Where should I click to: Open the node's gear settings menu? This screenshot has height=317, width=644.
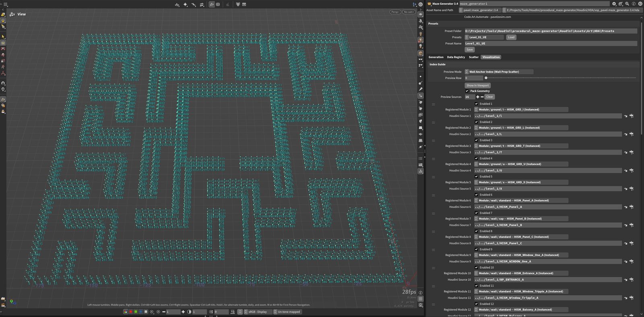click(614, 4)
